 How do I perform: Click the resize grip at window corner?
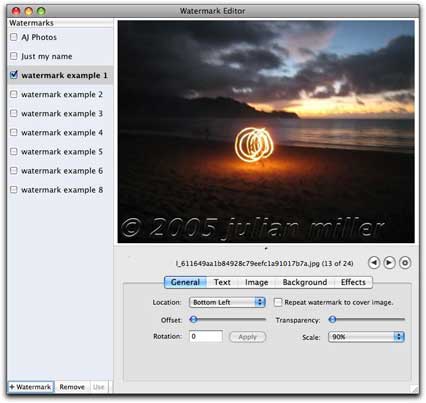click(x=414, y=389)
